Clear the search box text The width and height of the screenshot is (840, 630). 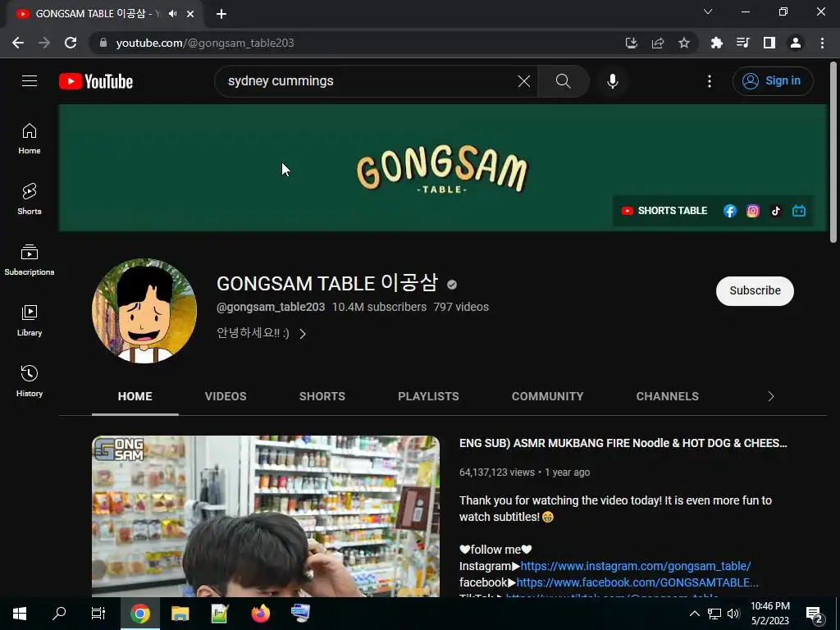[524, 81]
